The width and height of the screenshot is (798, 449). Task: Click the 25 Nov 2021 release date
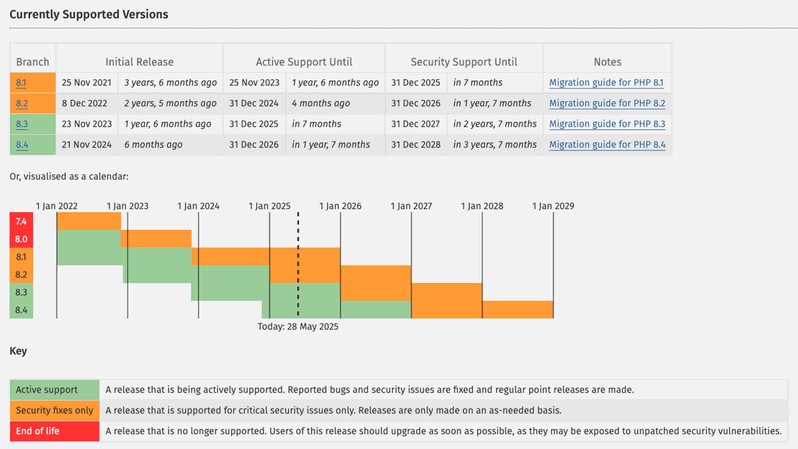(x=87, y=82)
